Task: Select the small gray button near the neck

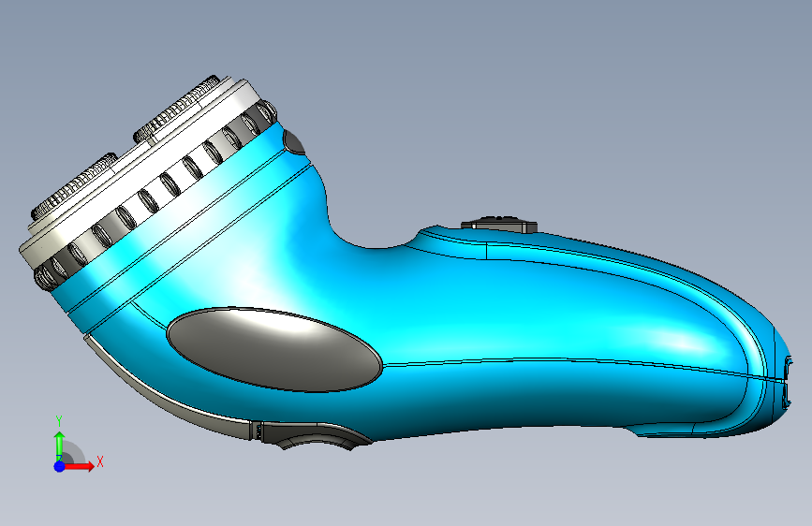Action: click(295, 142)
